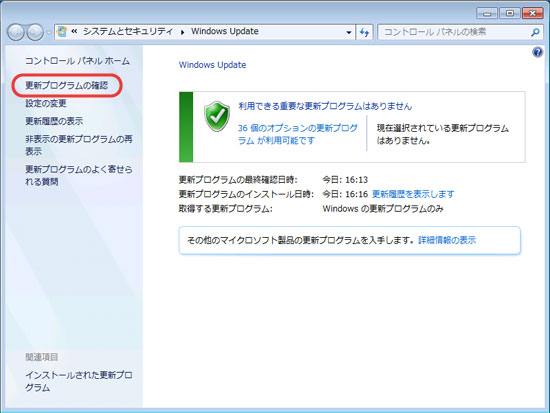Select 更新履歴の表示 in left pane

[54, 121]
